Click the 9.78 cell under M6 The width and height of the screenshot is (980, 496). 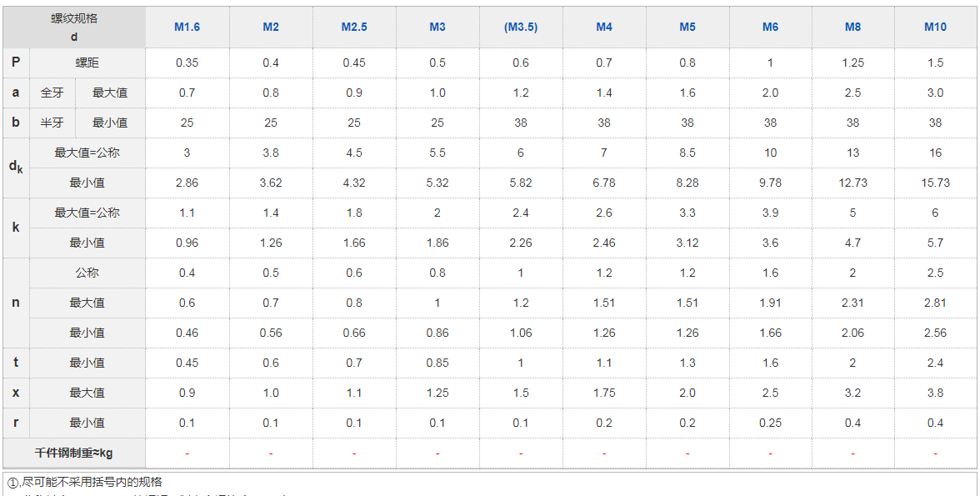[770, 183]
